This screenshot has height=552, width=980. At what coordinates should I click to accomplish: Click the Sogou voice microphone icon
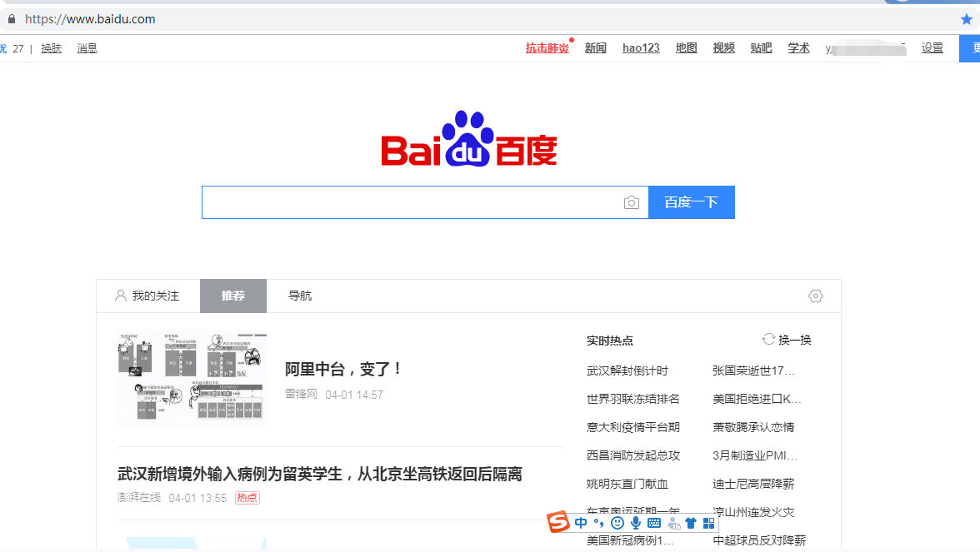(x=636, y=523)
